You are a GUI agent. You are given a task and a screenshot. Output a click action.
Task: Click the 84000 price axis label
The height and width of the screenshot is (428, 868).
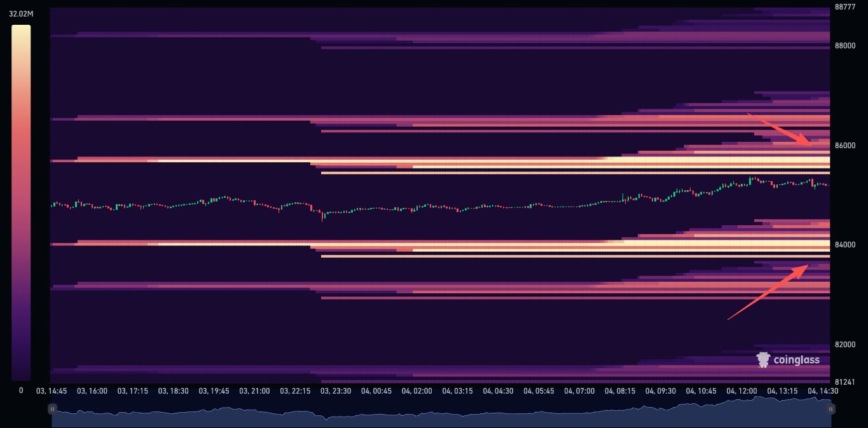[x=844, y=245]
